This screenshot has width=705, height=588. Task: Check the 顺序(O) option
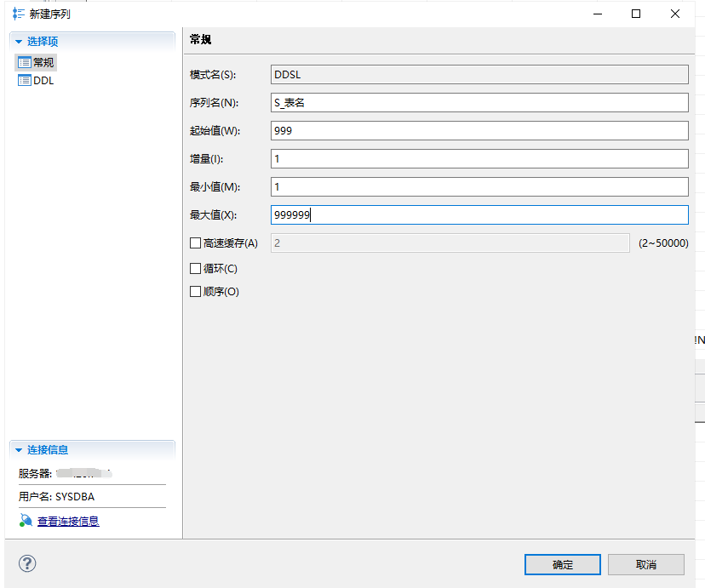tap(195, 292)
